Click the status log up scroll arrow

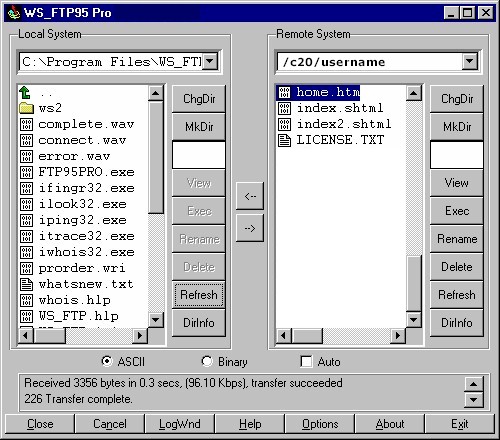pyautogui.click(x=474, y=384)
